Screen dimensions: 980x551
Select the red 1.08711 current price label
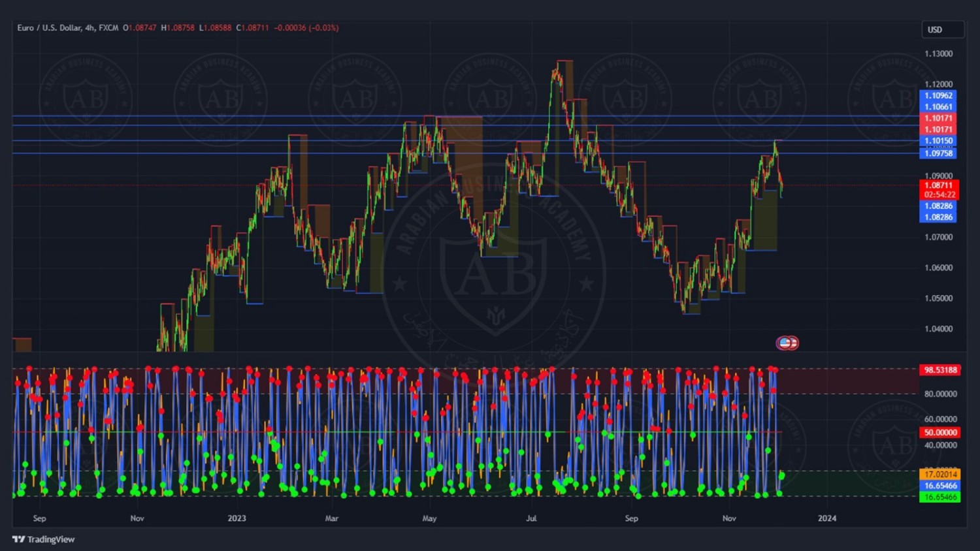point(938,185)
